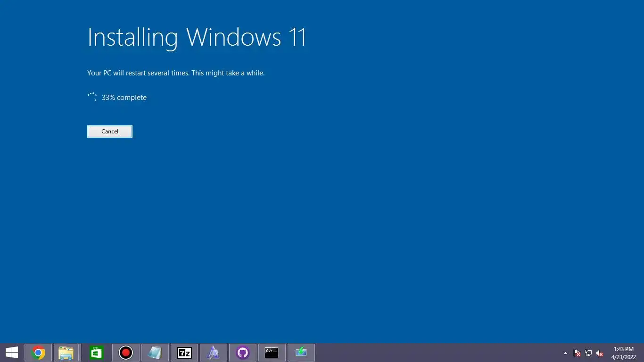Click the '33% complete' progress text
The width and height of the screenshot is (644, 362).
click(124, 98)
